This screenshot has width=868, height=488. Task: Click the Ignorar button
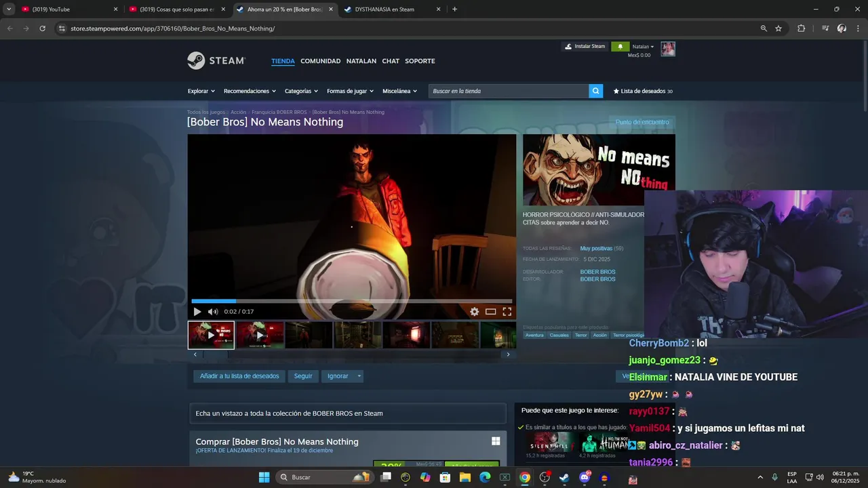[x=338, y=376]
